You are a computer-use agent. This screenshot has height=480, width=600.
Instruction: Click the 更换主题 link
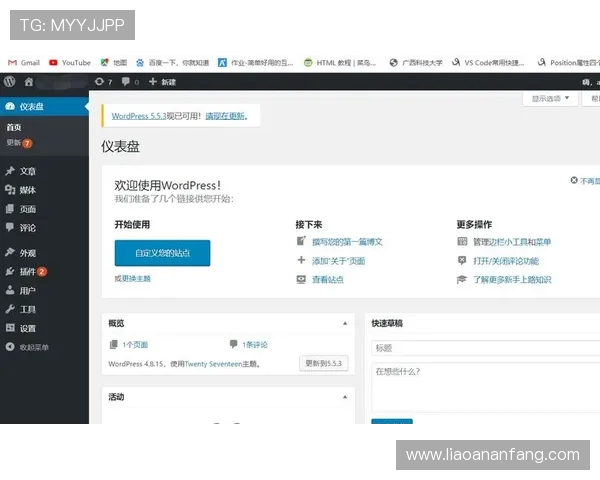[136, 279]
